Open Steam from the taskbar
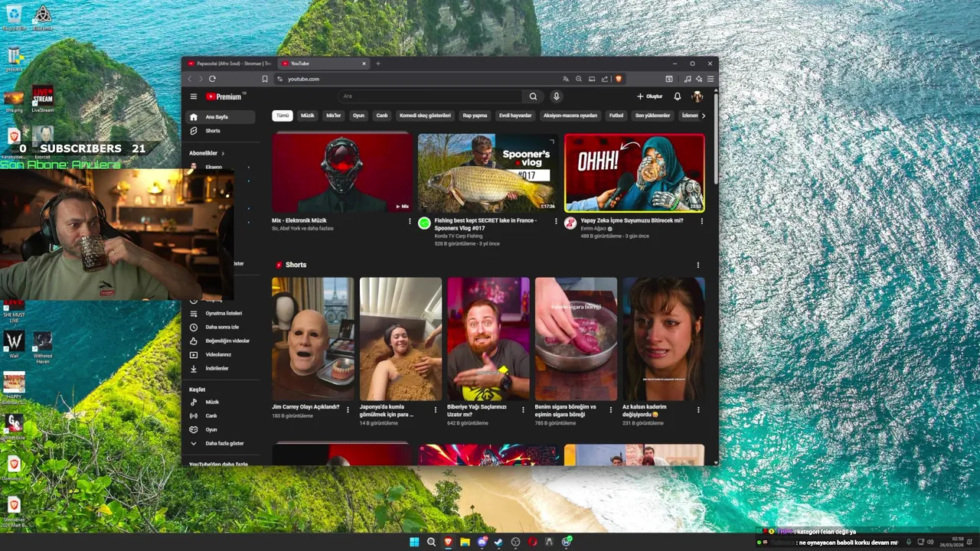980x551 pixels. click(x=498, y=542)
